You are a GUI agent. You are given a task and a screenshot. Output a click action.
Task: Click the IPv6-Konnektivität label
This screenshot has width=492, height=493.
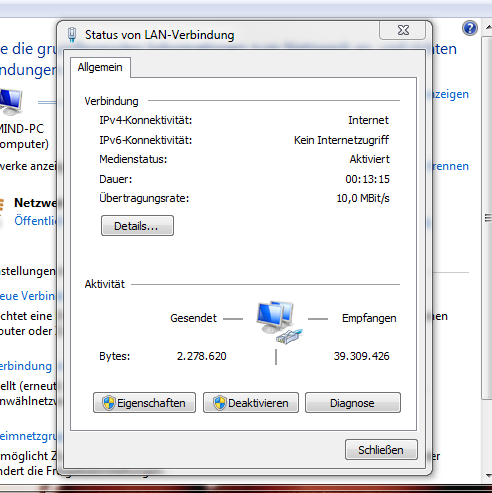146,140
